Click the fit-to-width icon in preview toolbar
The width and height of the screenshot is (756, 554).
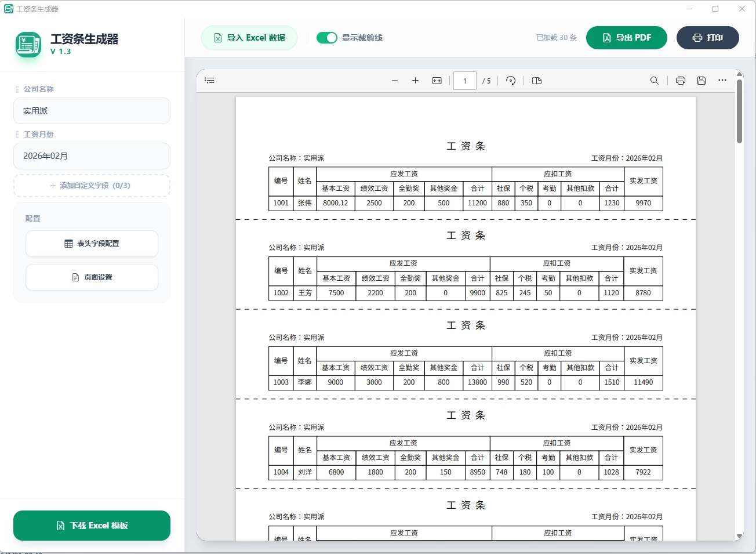[436, 81]
